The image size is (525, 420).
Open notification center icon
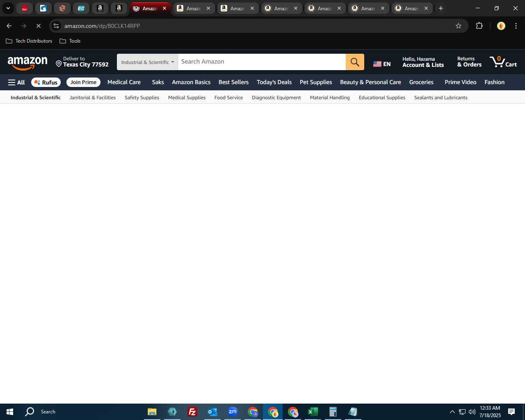511,412
